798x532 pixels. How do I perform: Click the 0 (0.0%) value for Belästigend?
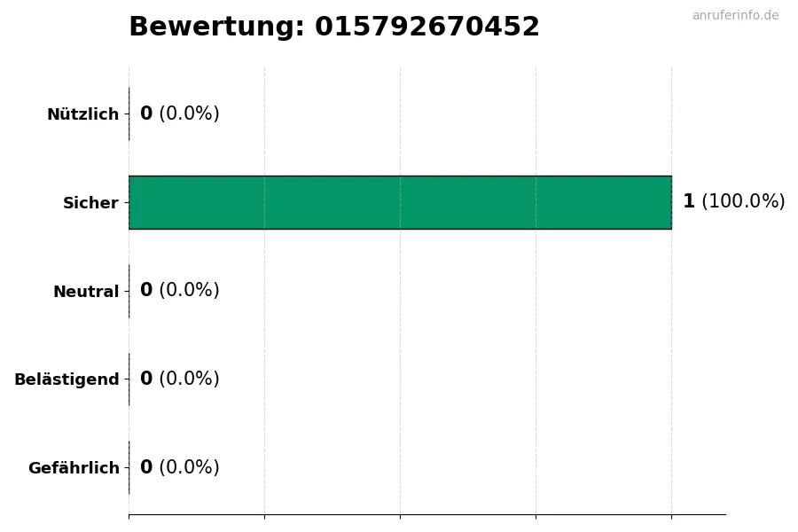tap(179, 379)
